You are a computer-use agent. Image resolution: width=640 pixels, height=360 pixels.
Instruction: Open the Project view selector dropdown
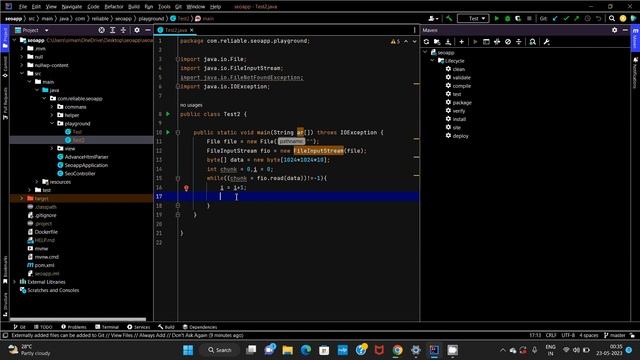point(31,30)
